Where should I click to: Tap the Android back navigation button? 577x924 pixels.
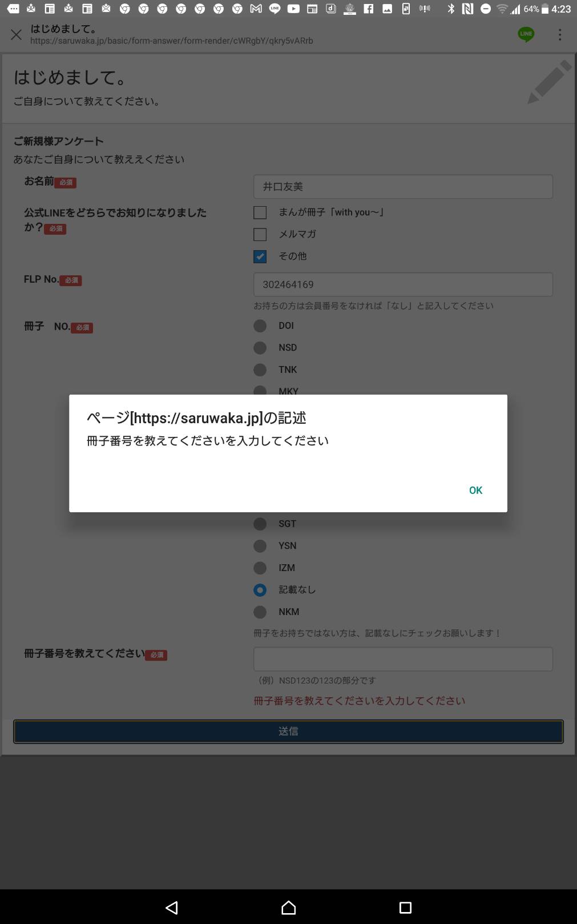pyautogui.click(x=172, y=907)
